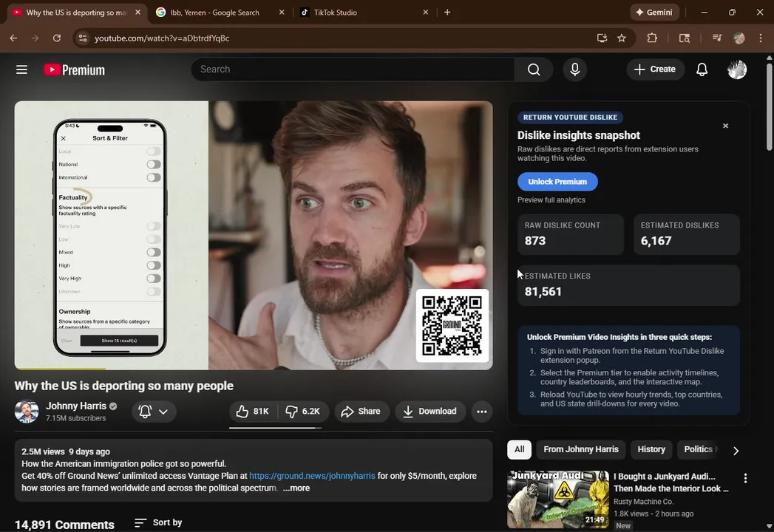The width and height of the screenshot is (774, 532).
Task: Click the Return YouTube Dislike badge
Action: coord(570,117)
